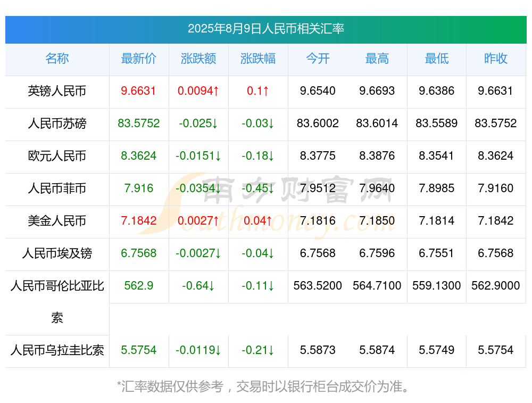This screenshot has height=403, width=532.
Task: Click latest price 9.6631 in red
Action: pos(138,91)
